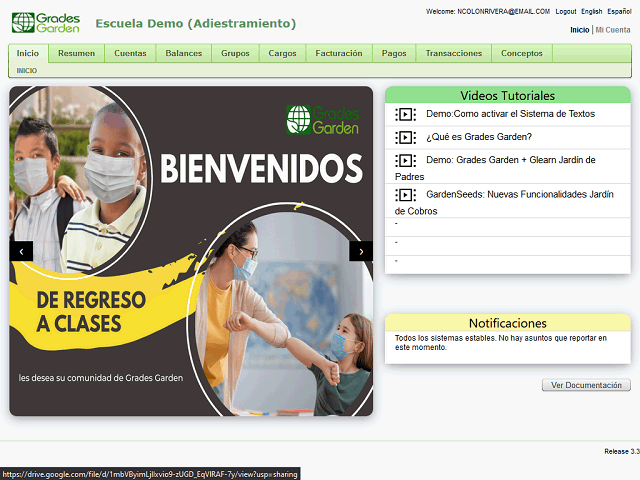Open the Pagos tab
The image size is (640, 480).
(394, 53)
